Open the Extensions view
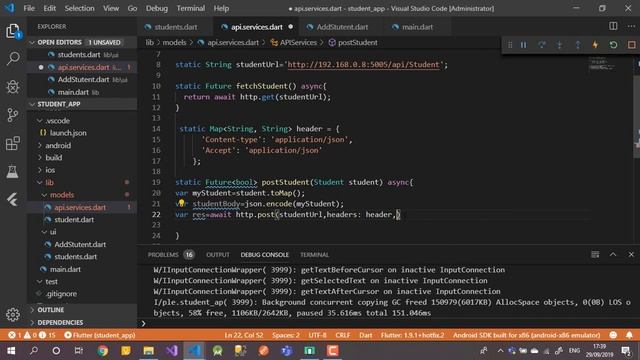The width and height of the screenshot is (640, 360). tap(13, 143)
